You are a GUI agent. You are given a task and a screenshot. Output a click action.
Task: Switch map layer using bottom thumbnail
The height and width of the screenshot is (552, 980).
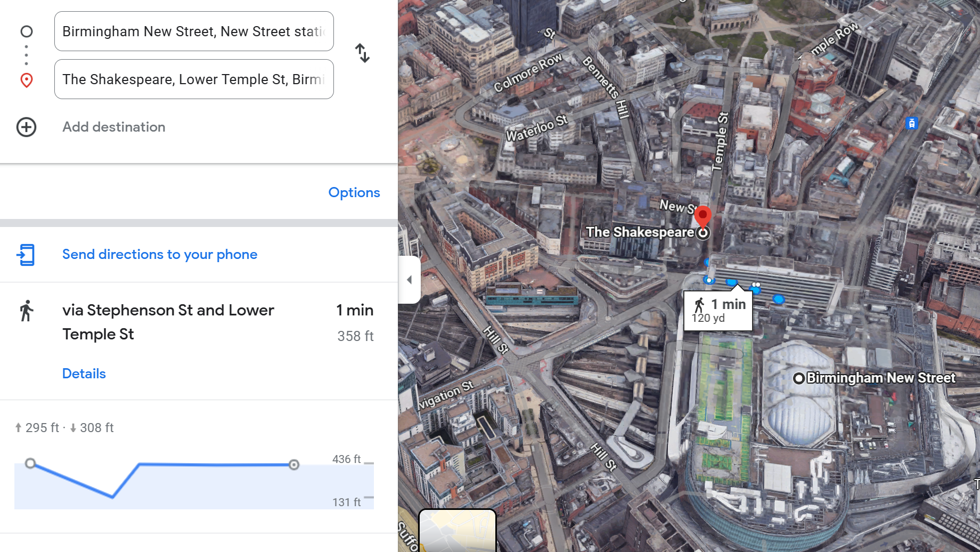coord(458,530)
